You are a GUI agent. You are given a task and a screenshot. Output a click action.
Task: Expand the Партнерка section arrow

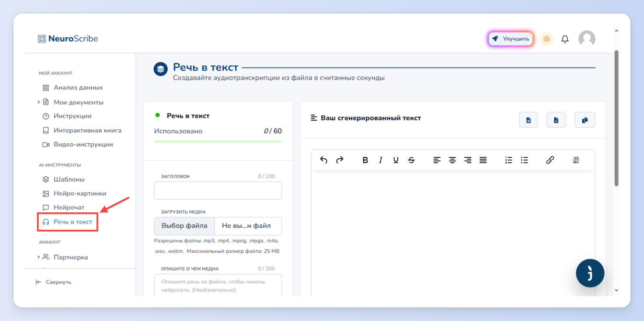pos(39,257)
